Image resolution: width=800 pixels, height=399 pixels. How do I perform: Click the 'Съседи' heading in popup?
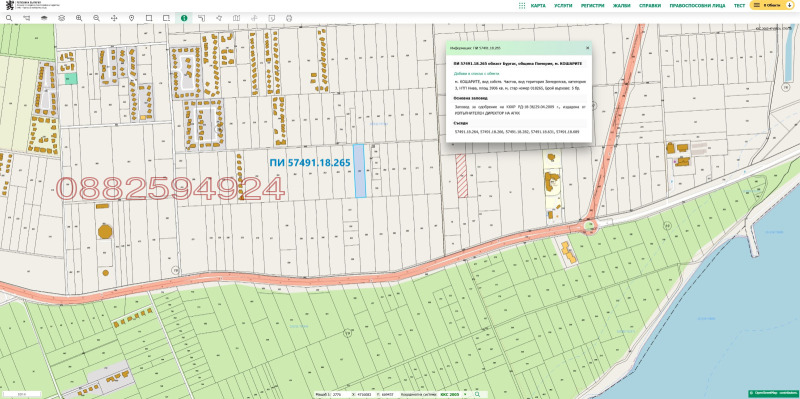460,123
